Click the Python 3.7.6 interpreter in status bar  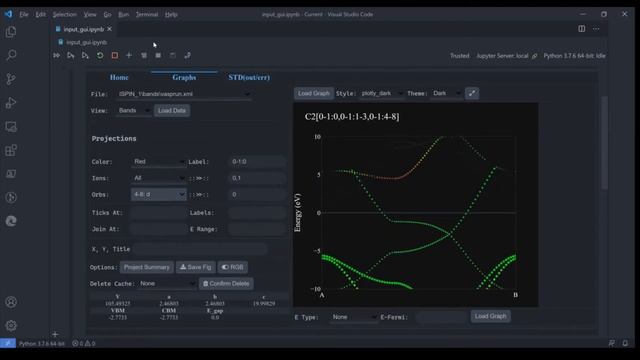(42, 344)
